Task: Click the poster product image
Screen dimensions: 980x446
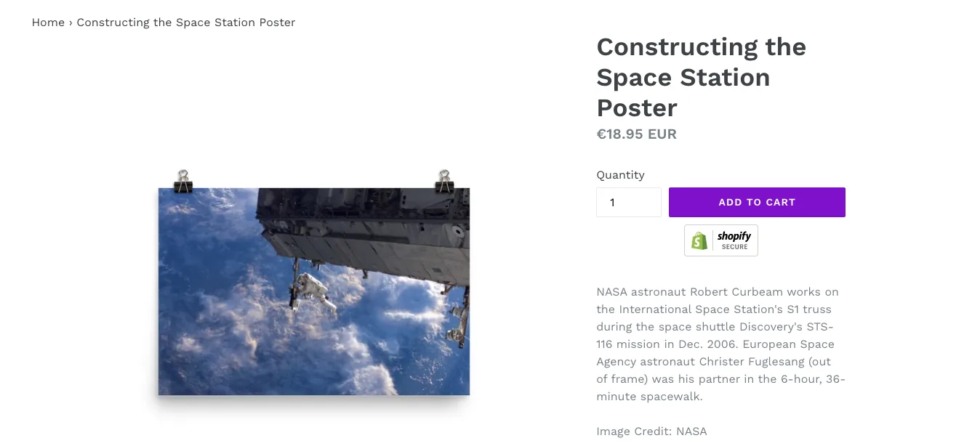Action: (313, 291)
